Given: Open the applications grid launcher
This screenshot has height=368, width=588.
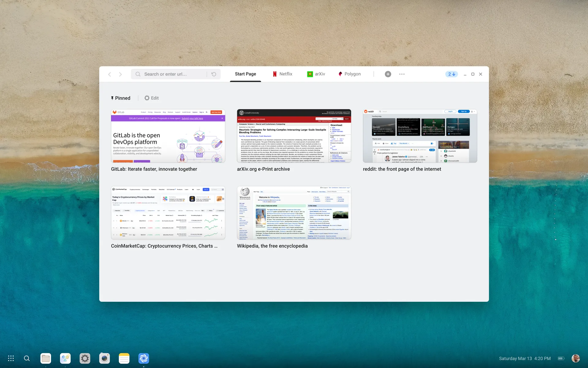Looking at the screenshot, I should (x=11, y=358).
